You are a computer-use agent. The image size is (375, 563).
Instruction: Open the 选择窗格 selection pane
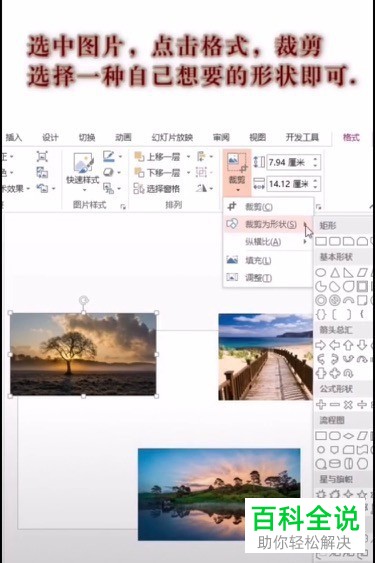point(157,189)
